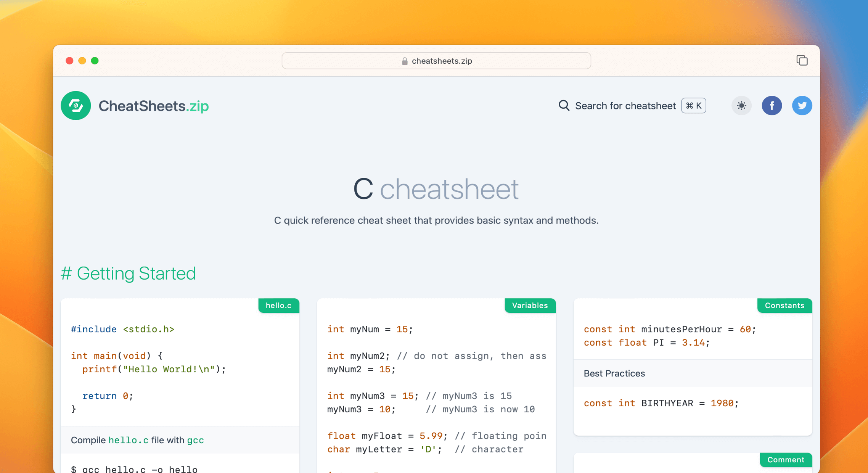Click the search magnifier icon
Screen dimensions: 868x473
pyautogui.click(x=564, y=106)
